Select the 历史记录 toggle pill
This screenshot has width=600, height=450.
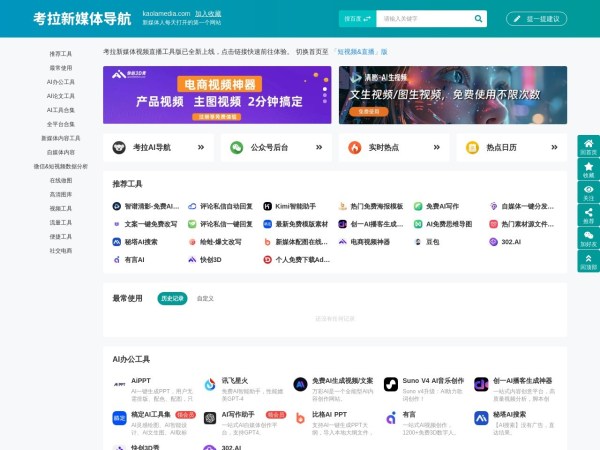(x=172, y=298)
